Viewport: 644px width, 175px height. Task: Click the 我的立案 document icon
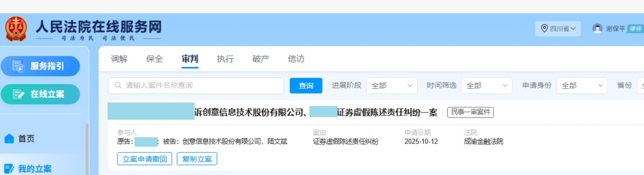(9, 169)
